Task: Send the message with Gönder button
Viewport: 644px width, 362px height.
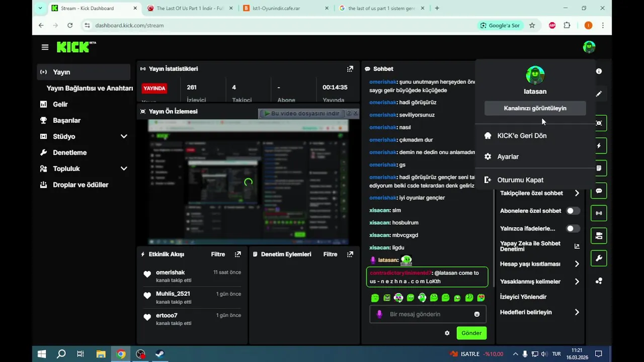Action: 471,333
